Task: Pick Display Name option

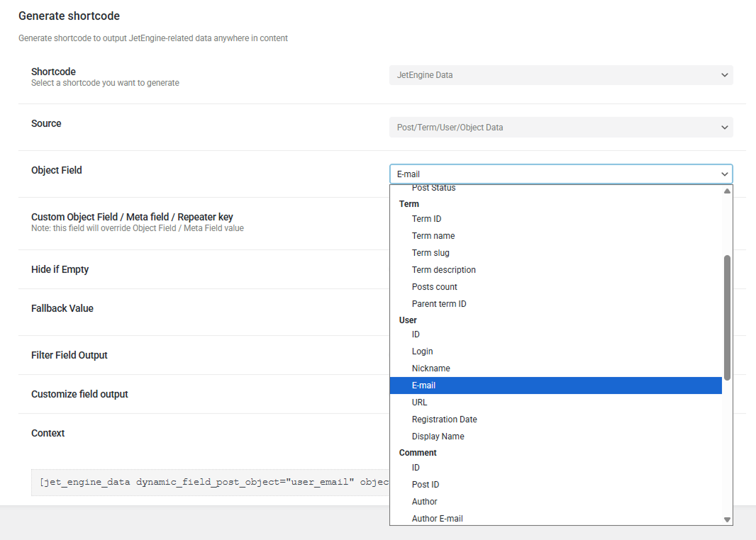Action: tap(556, 436)
